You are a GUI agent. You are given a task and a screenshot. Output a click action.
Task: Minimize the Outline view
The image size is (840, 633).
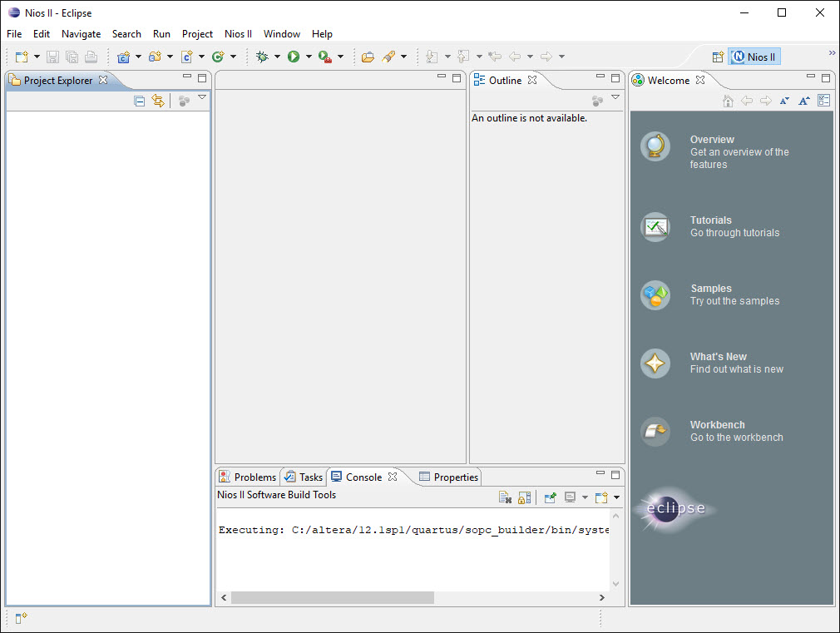click(x=600, y=77)
